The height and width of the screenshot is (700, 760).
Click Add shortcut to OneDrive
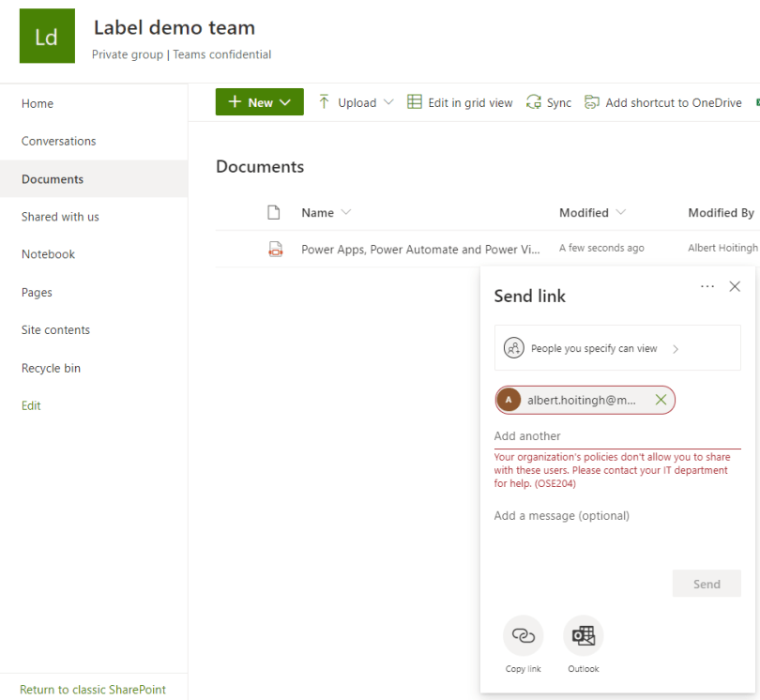[x=662, y=102]
